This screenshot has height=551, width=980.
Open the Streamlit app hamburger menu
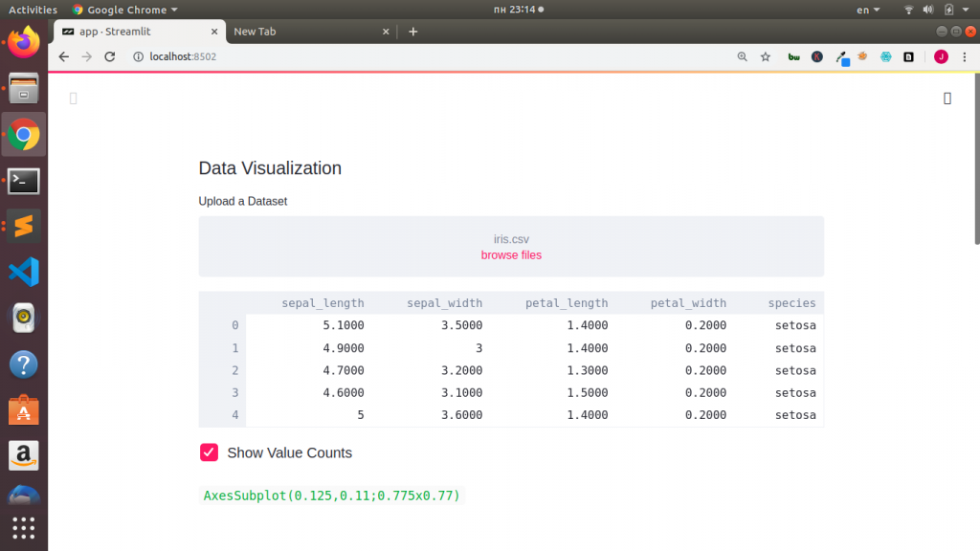coord(947,98)
